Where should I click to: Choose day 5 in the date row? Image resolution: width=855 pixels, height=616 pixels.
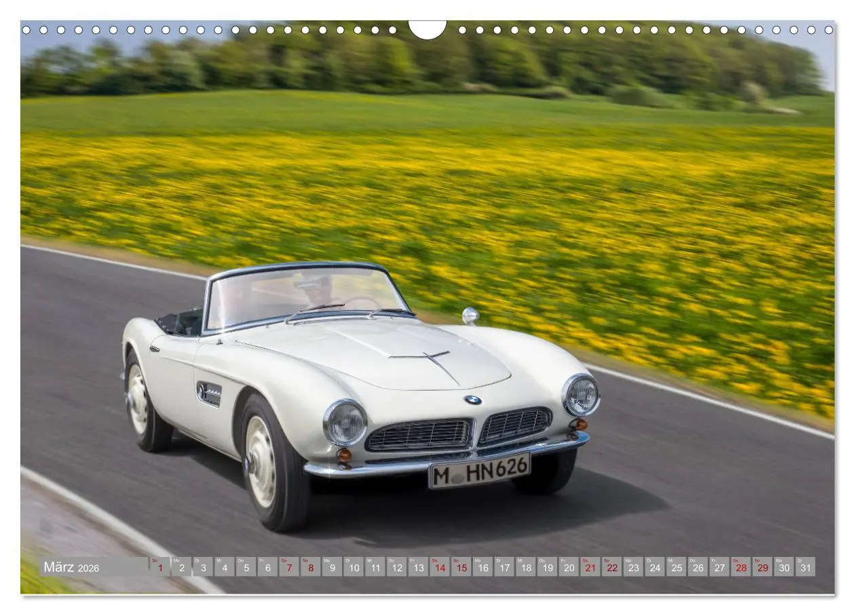click(x=246, y=567)
